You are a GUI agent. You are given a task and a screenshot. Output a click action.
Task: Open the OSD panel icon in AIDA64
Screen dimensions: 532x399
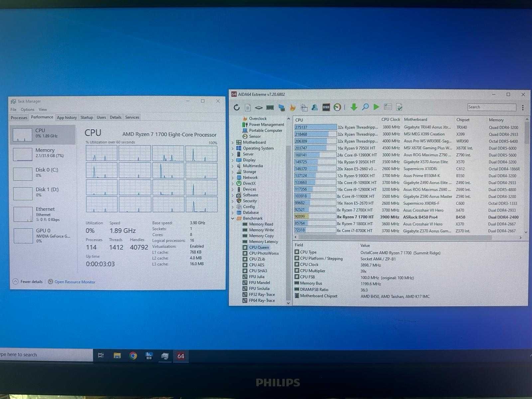pos(326,107)
